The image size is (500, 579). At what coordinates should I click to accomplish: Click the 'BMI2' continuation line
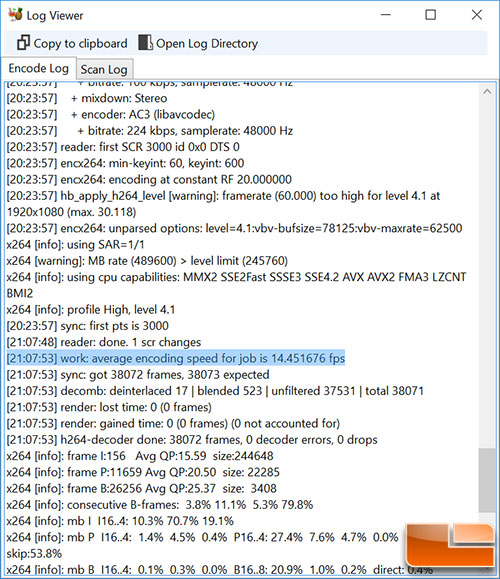click(x=20, y=293)
